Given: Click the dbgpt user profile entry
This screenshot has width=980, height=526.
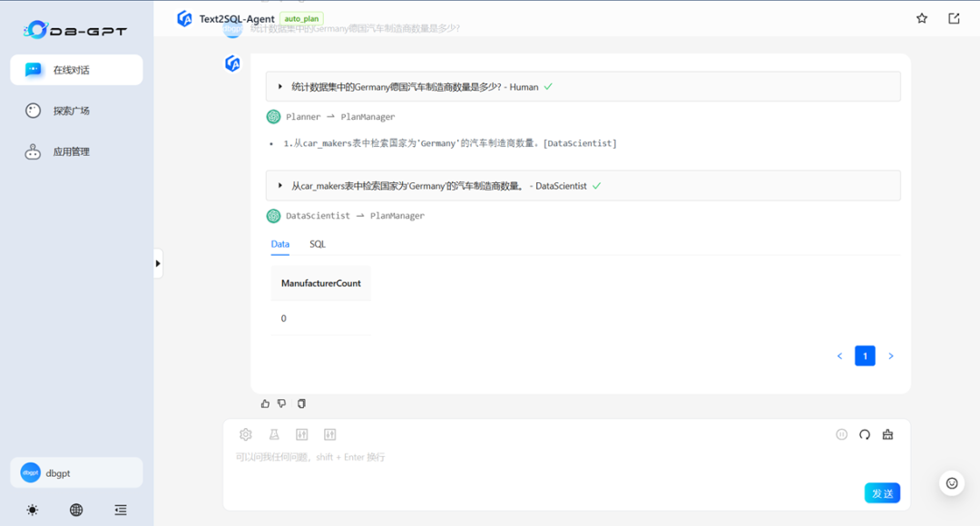Looking at the screenshot, I should click(x=76, y=472).
